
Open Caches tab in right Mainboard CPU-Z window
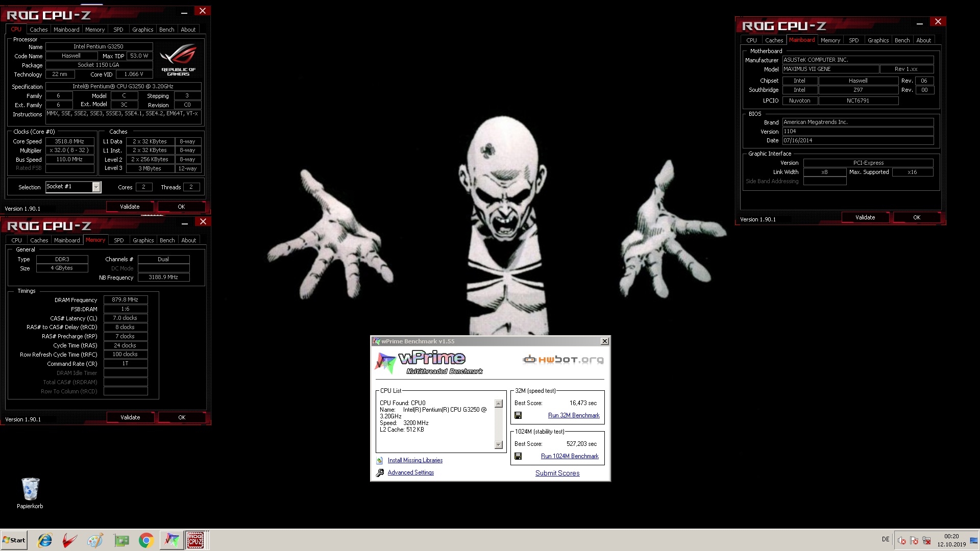tap(774, 40)
